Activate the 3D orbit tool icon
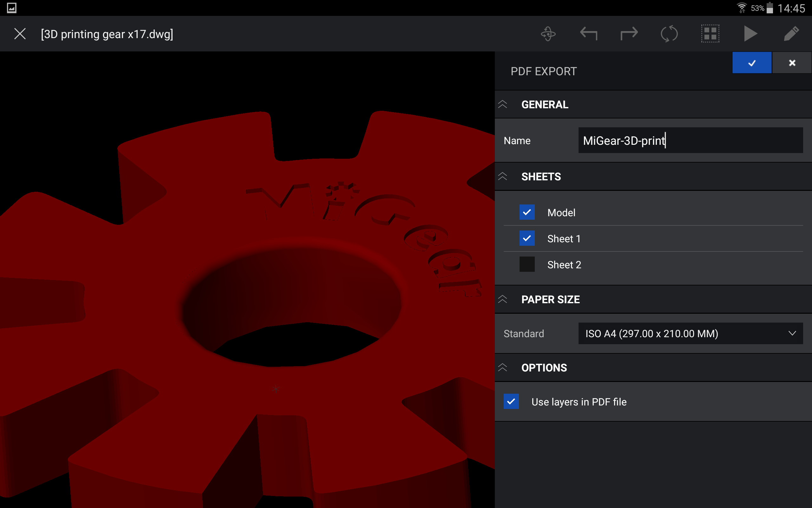Screen dimensions: 812x508 pos(548,34)
